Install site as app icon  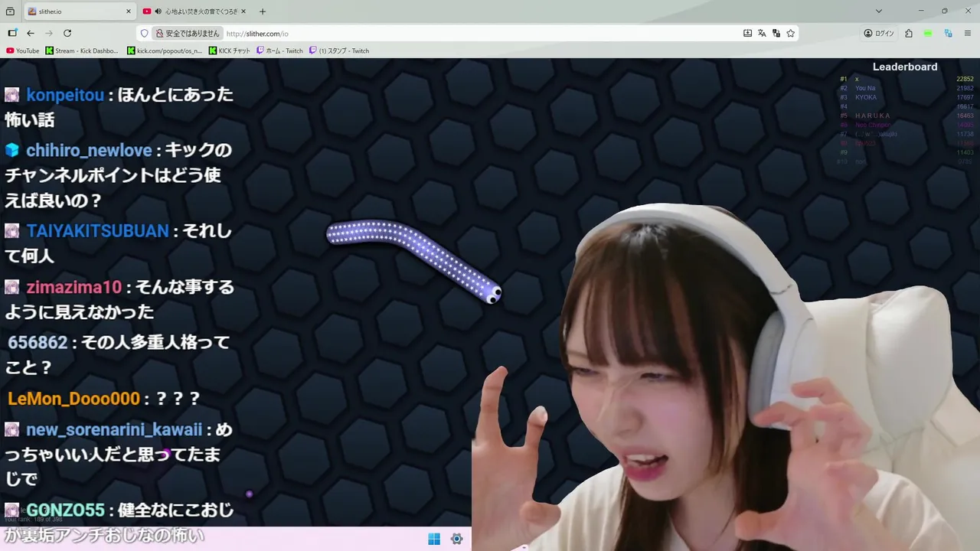pyautogui.click(x=747, y=33)
